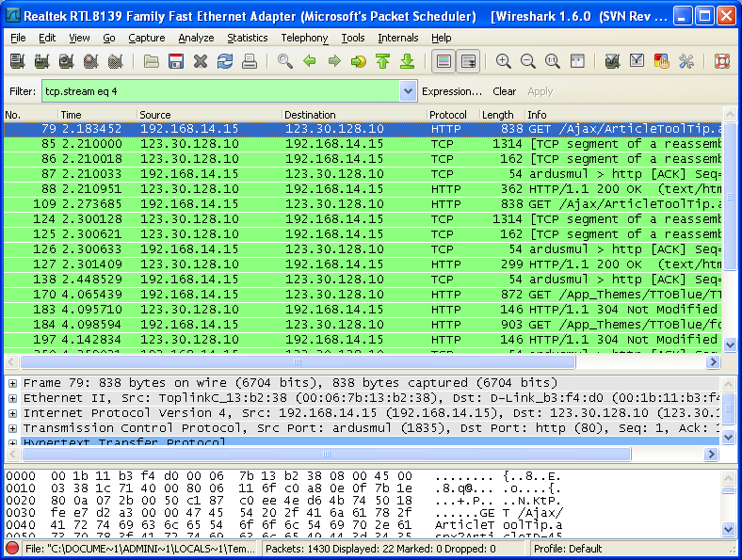Jump to last packet icon
Screen dimensions: 742x560
tap(407, 61)
